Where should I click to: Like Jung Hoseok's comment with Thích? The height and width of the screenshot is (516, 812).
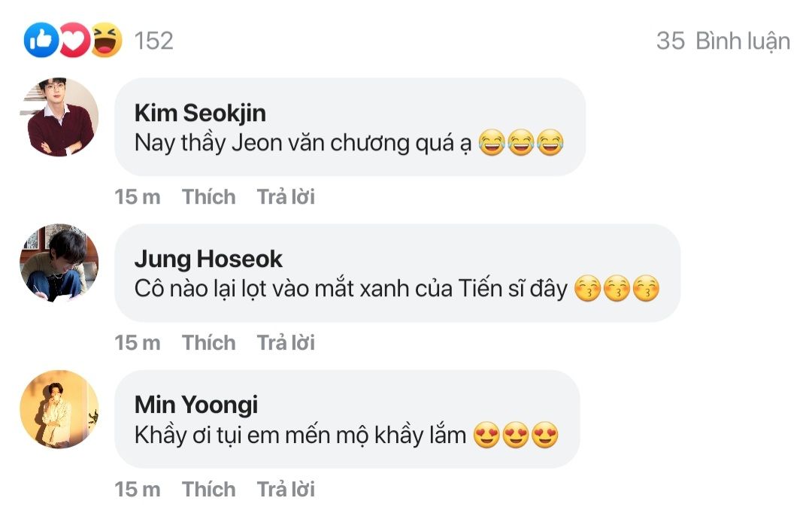pyautogui.click(x=208, y=343)
